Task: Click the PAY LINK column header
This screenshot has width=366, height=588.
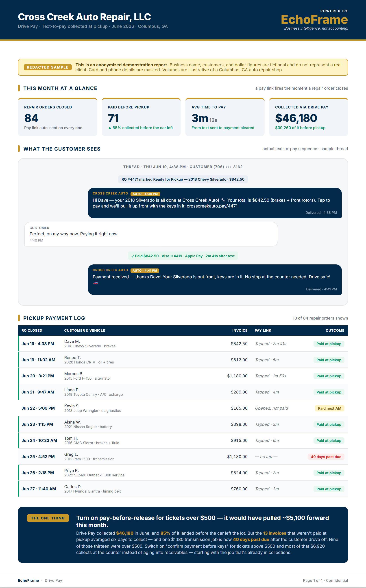Action: coord(263,330)
